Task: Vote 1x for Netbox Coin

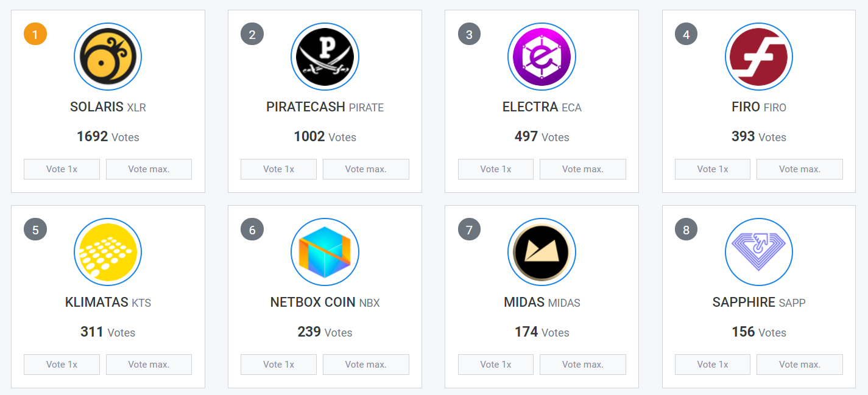Action: (278, 365)
